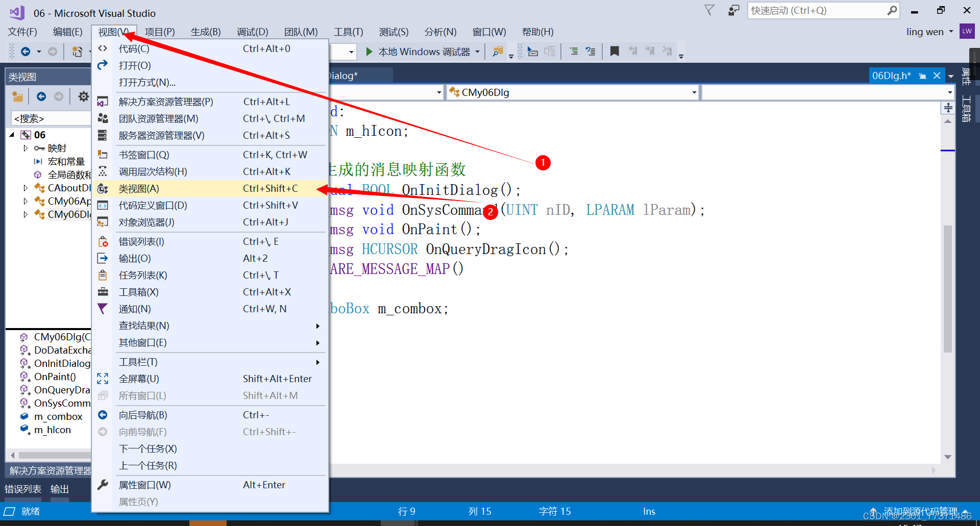Toggle overwrite mode via Ins status indicator
This screenshot has height=526, width=980.
click(x=648, y=511)
